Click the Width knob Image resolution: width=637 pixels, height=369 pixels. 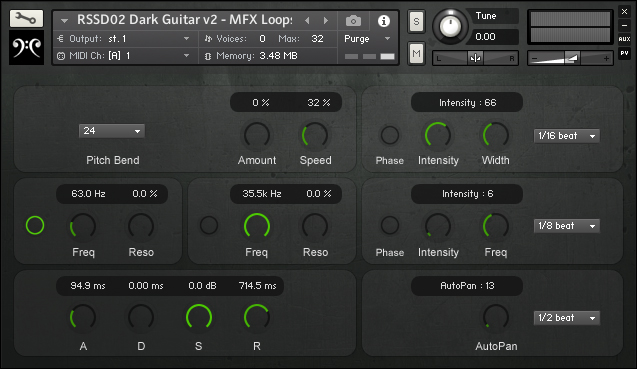click(496, 135)
